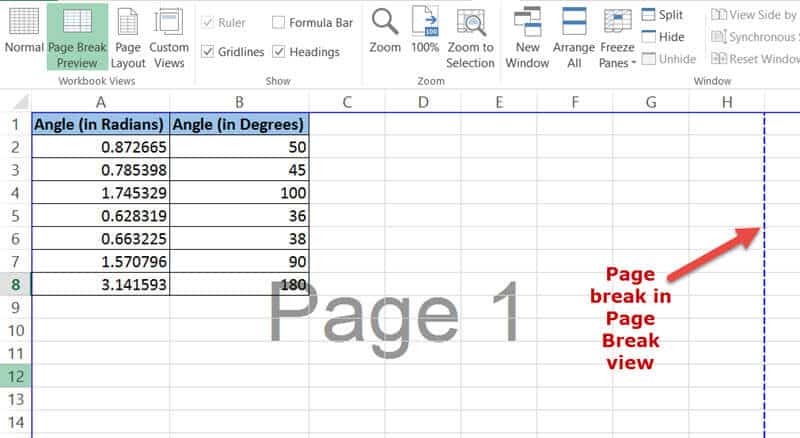Click cell with value 50
The image size is (800, 438).
pos(239,147)
